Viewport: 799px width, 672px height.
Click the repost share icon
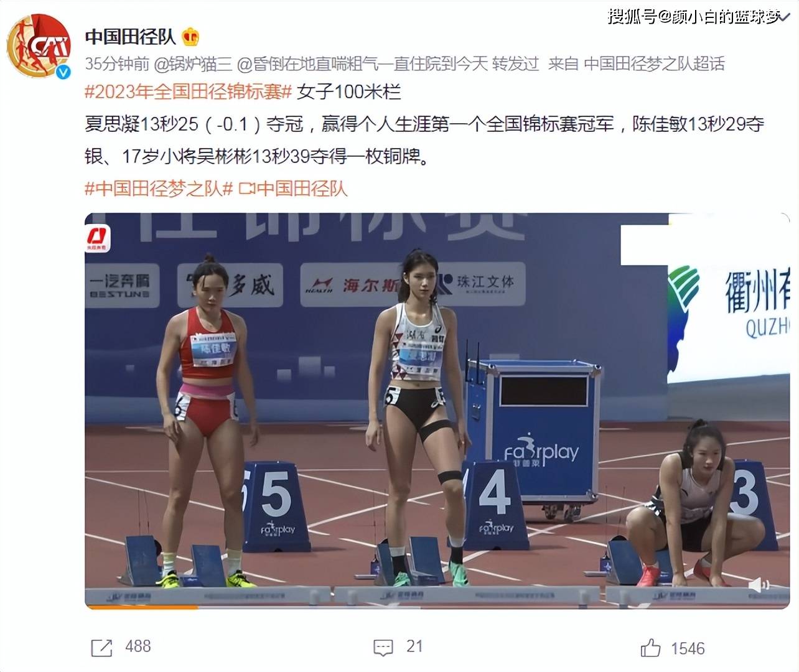[x=101, y=648]
